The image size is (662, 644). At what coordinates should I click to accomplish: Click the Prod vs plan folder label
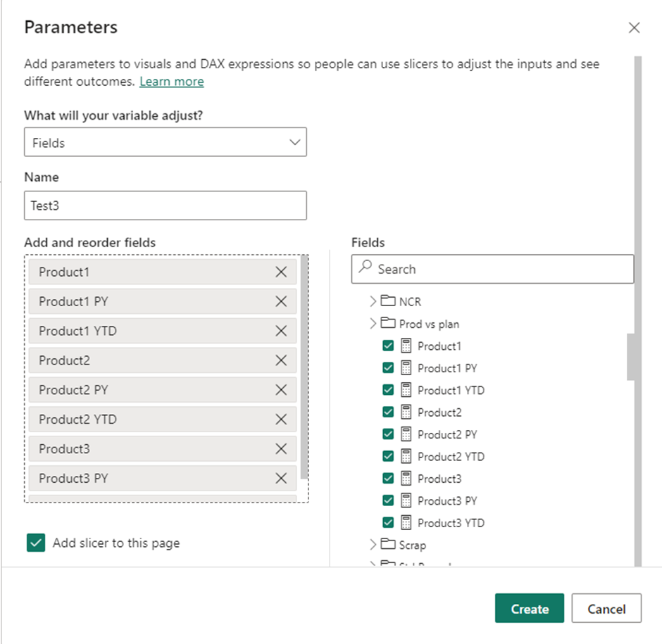(x=429, y=324)
